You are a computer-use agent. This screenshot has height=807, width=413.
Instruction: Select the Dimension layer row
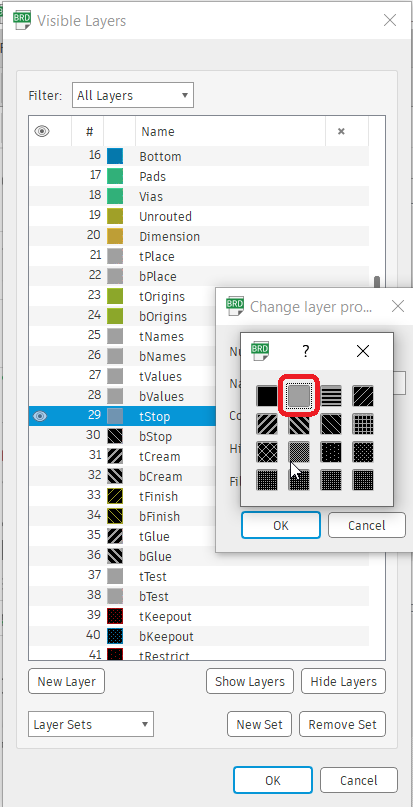point(199,237)
